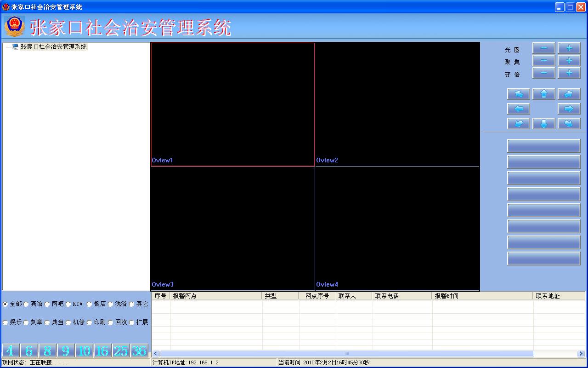Image resolution: width=588 pixels, height=368 pixels.
Task: Decrease iris with 光圈 minus button
Action: coord(544,48)
